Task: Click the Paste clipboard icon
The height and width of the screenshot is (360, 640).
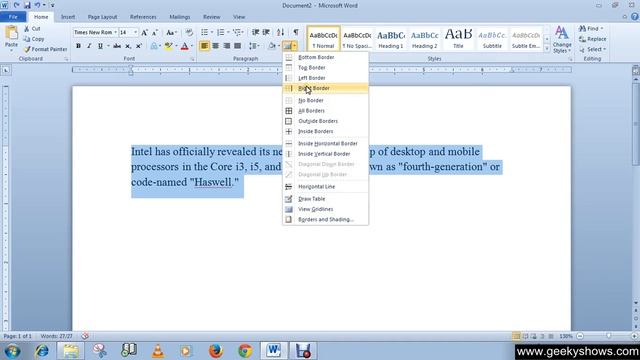Action: [11, 33]
